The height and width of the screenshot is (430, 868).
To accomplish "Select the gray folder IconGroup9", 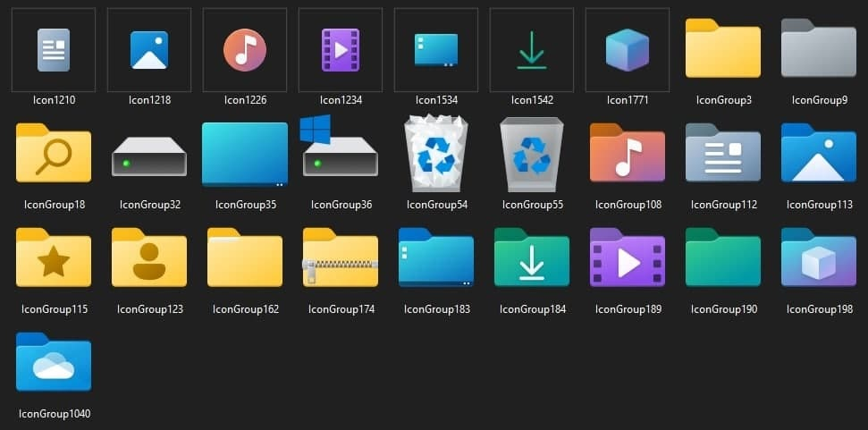I will tap(819, 48).
